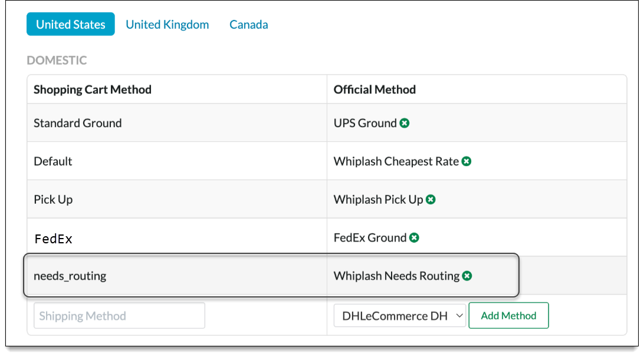644x357 pixels.
Task: Click the chevron on the shipping method selector
Action: (459, 315)
